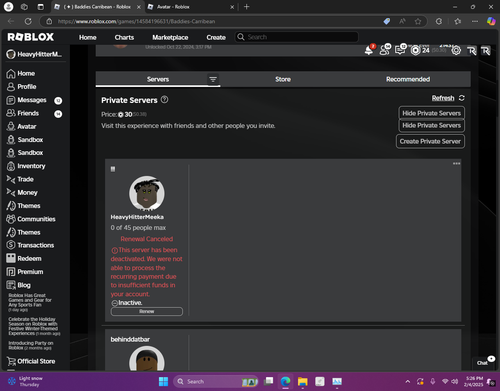Click the Renew button on inactive server

pyautogui.click(x=147, y=311)
